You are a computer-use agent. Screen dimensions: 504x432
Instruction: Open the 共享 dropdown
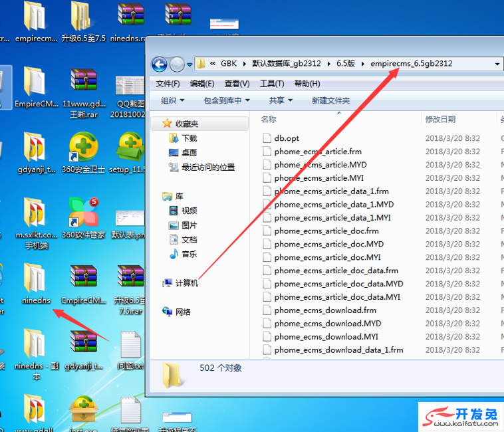point(281,100)
